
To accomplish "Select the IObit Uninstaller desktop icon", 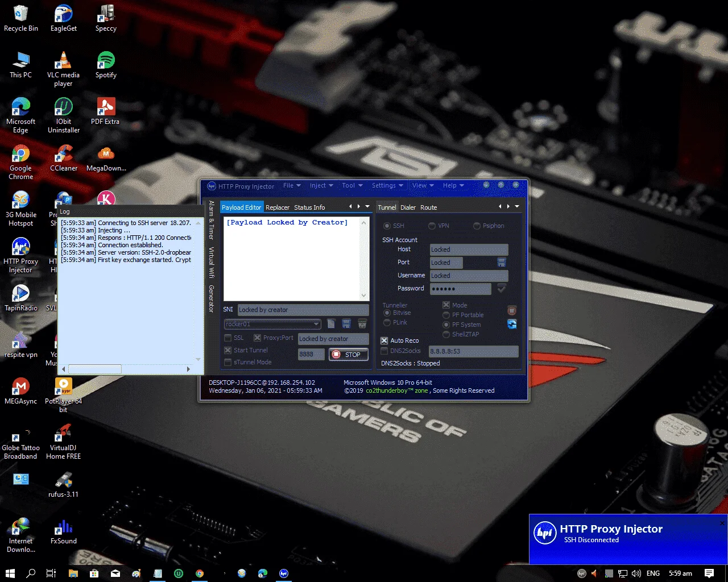I will pos(64,115).
